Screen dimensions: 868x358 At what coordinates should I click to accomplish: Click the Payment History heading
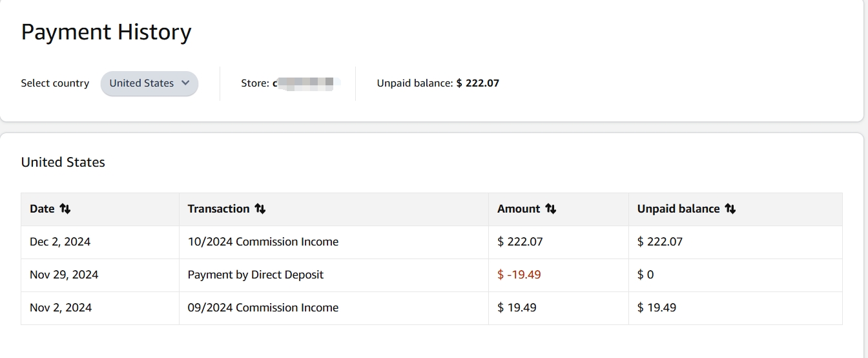(x=106, y=32)
